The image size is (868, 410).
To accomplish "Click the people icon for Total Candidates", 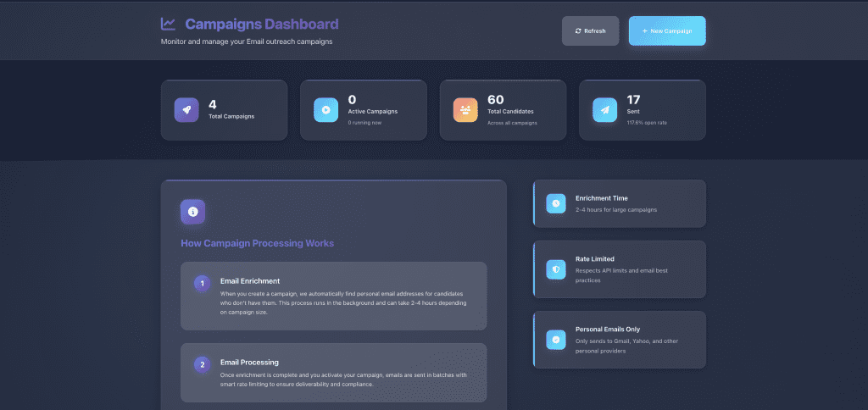I will [x=465, y=110].
